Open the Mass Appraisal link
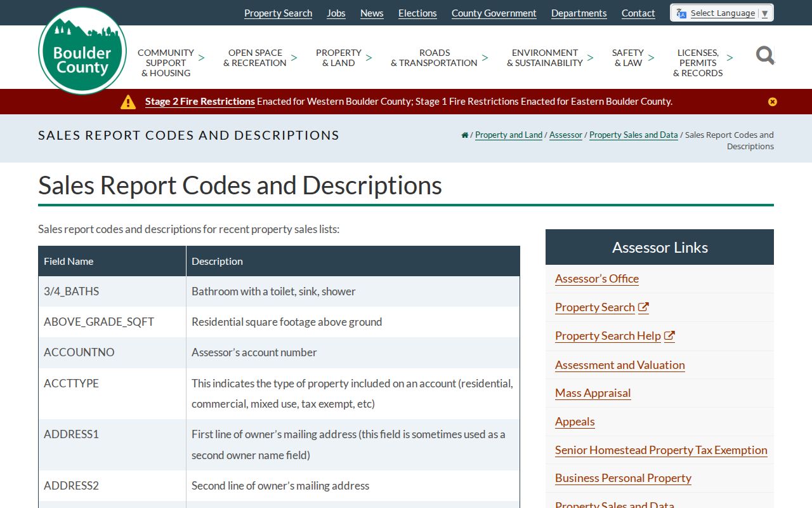 point(593,393)
